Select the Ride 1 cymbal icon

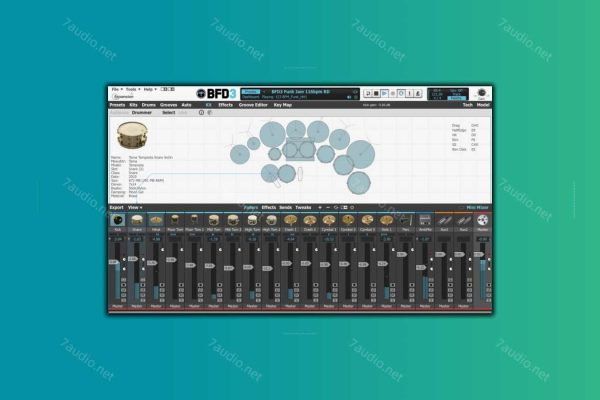click(386, 220)
